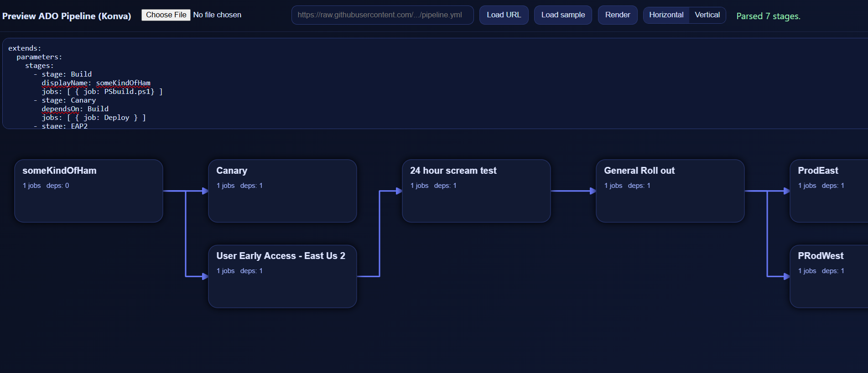Click the 'displayName: someKindOfHam' YAML line
Viewport: 868px width, 373px height.
[x=96, y=83]
